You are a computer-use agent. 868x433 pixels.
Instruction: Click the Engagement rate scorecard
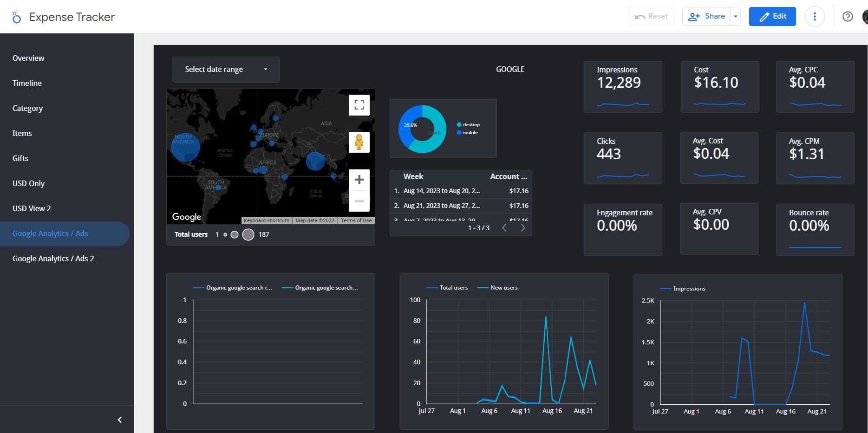tap(623, 230)
